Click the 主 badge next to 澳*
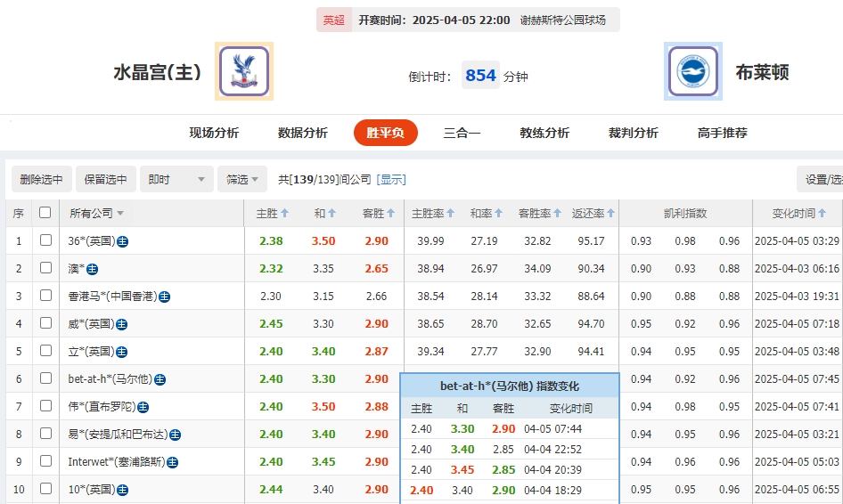The width and height of the screenshot is (843, 504). [92, 269]
